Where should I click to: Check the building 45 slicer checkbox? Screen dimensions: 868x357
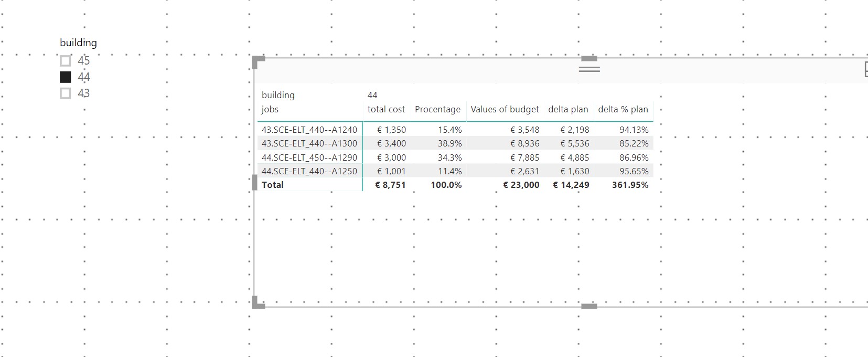coord(66,61)
